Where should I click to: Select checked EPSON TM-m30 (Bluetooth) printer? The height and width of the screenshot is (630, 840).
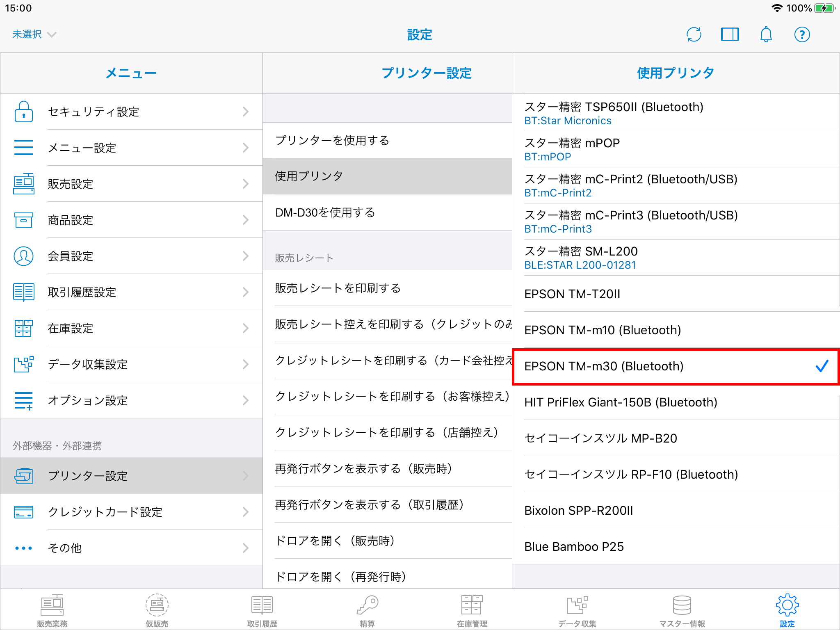click(676, 366)
